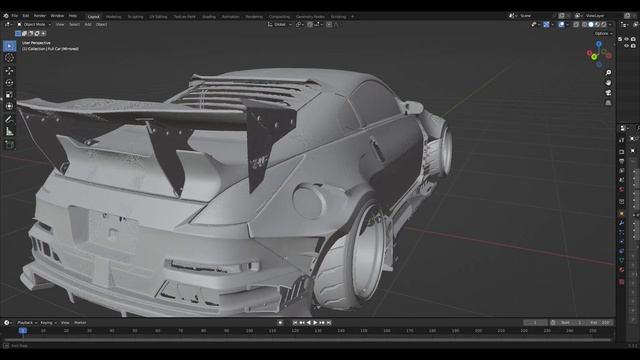Switch to the UV Editing workspace tab

tap(158, 17)
